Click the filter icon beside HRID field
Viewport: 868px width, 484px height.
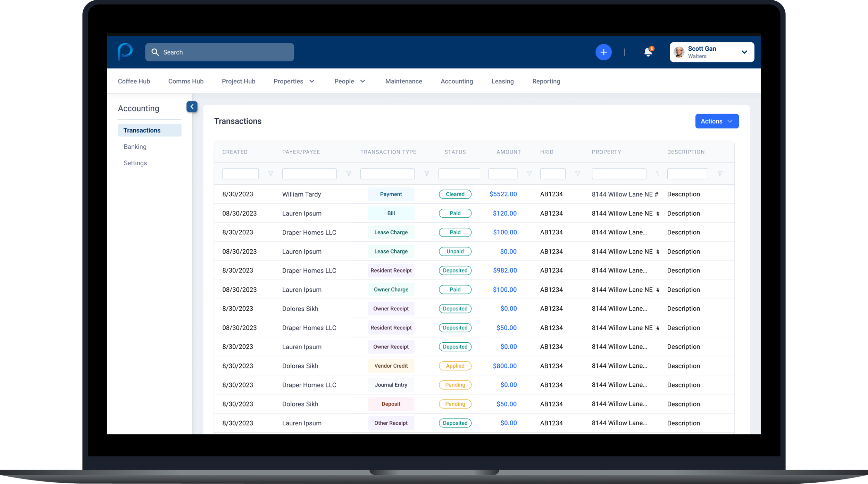(x=577, y=174)
